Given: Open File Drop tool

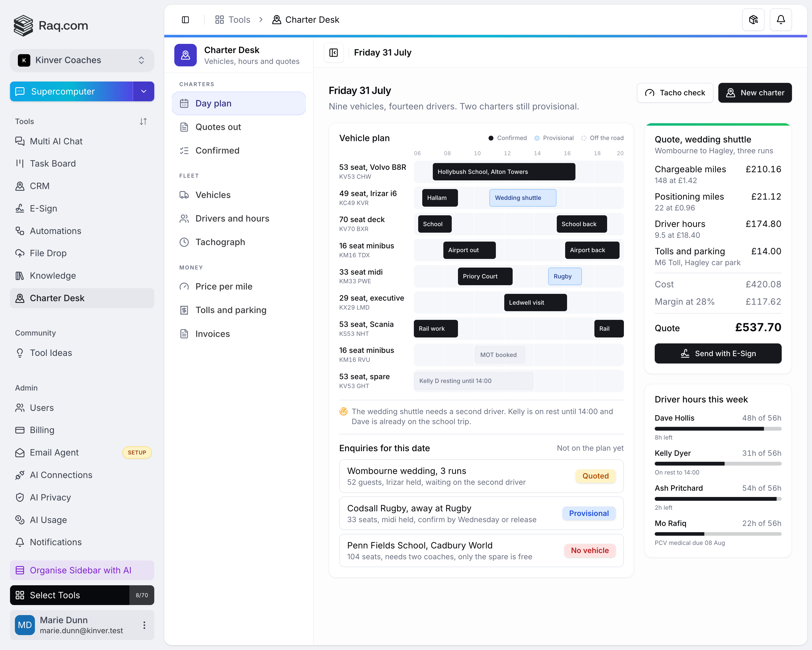Looking at the screenshot, I should point(82,253).
